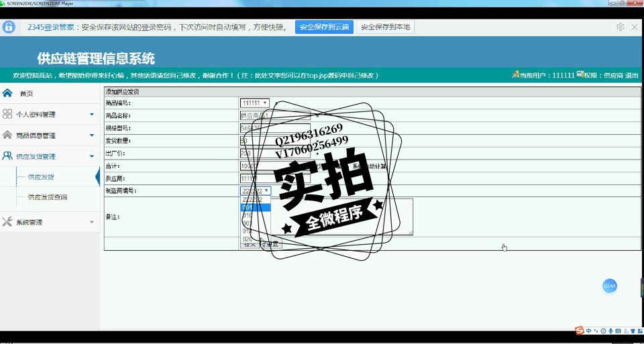Image resolution: width=644 pixels, height=344 pixels.
Task: Open password manager settings gear
Action: pyautogui.click(x=620, y=27)
